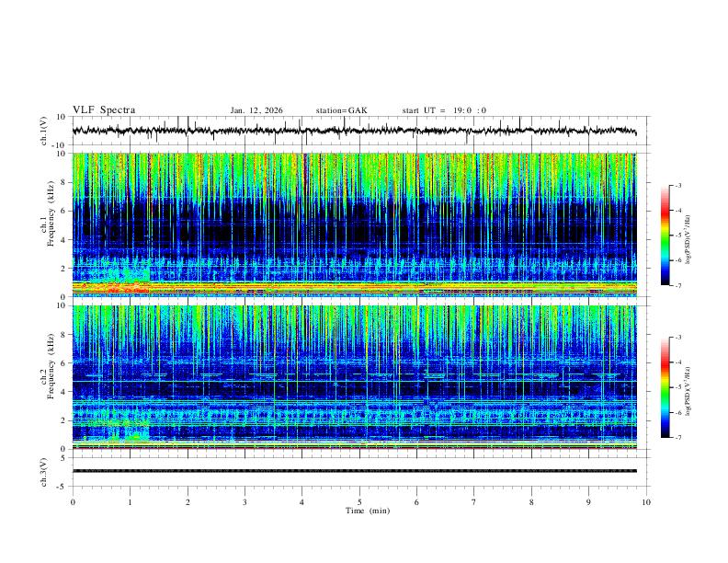Click the "Time (min)" axis title
The image size is (728, 563).
pyautogui.click(x=368, y=511)
